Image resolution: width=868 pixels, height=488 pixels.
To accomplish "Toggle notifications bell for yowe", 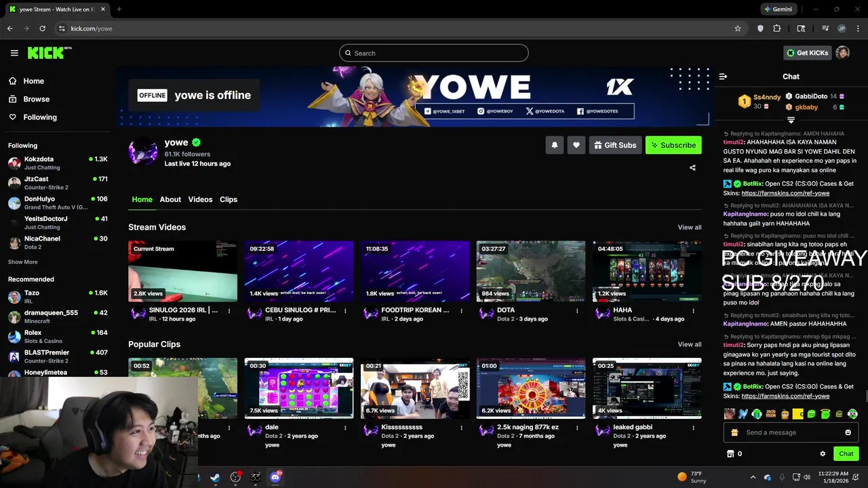I will pos(555,145).
